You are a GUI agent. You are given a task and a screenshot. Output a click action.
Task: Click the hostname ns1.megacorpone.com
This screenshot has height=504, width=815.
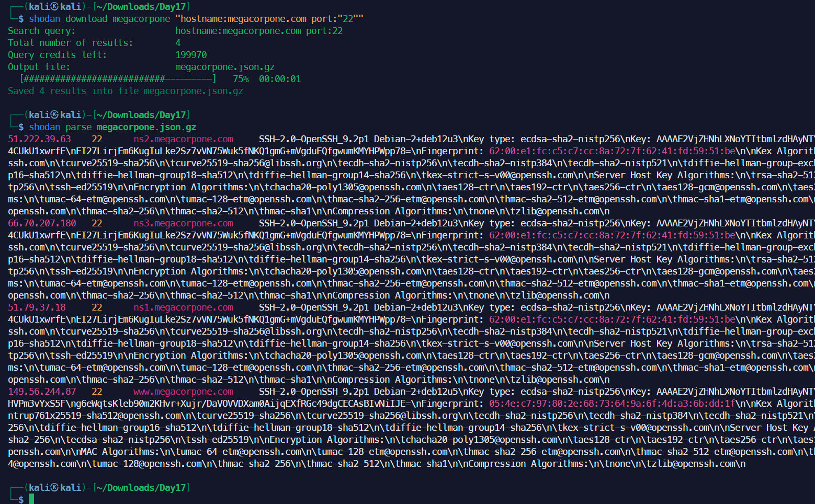tap(183, 307)
